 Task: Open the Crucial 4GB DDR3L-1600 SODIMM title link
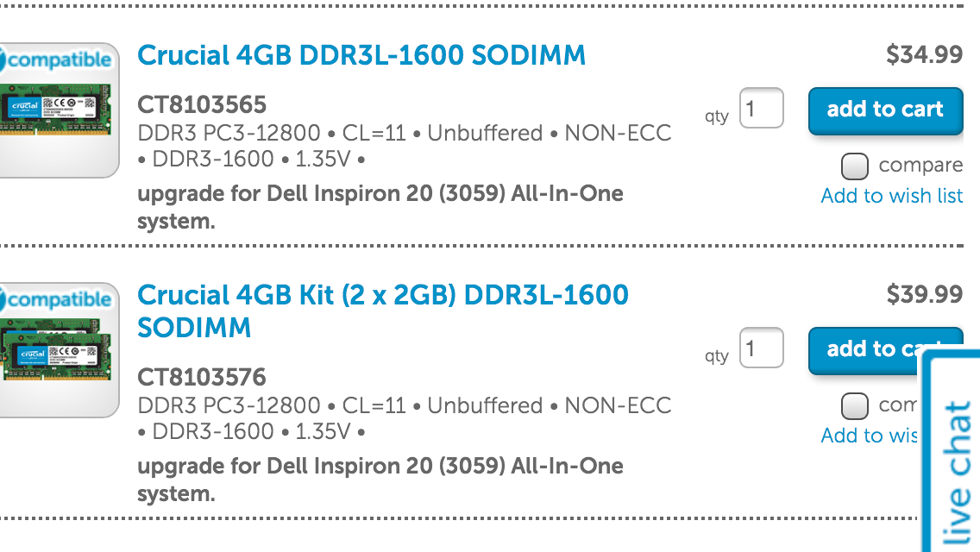click(x=361, y=55)
